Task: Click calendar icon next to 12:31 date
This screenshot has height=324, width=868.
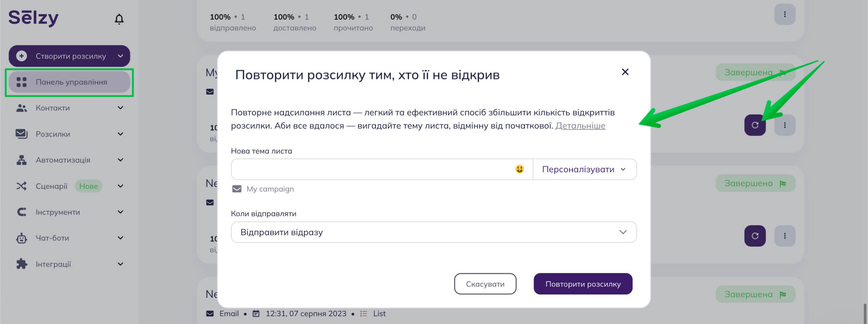Action: click(x=256, y=314)
